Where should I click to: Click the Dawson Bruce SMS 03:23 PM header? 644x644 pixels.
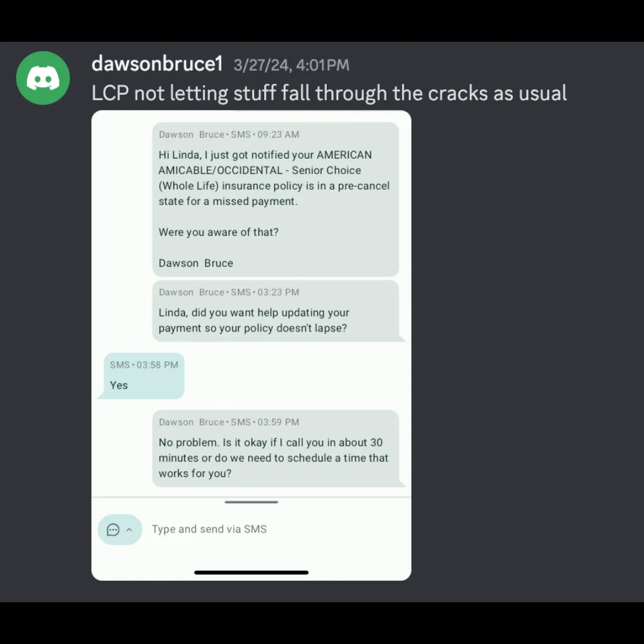(x=229, y=292)
